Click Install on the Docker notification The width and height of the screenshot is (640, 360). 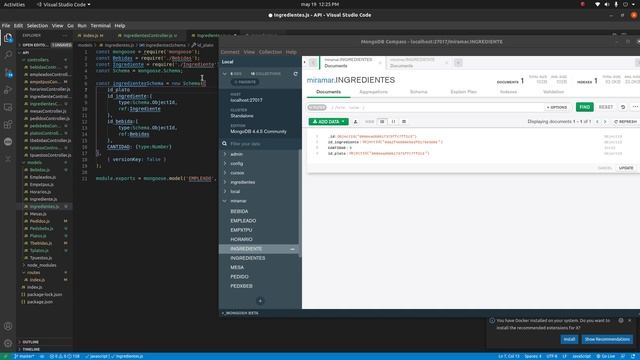pos(569,339)
